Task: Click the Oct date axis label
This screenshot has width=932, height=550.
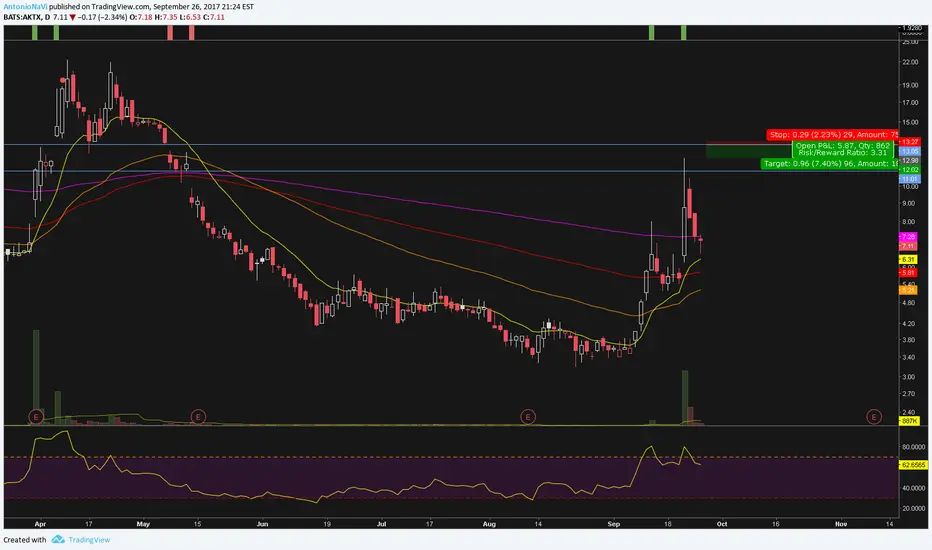Action: [x=722, y=524]
